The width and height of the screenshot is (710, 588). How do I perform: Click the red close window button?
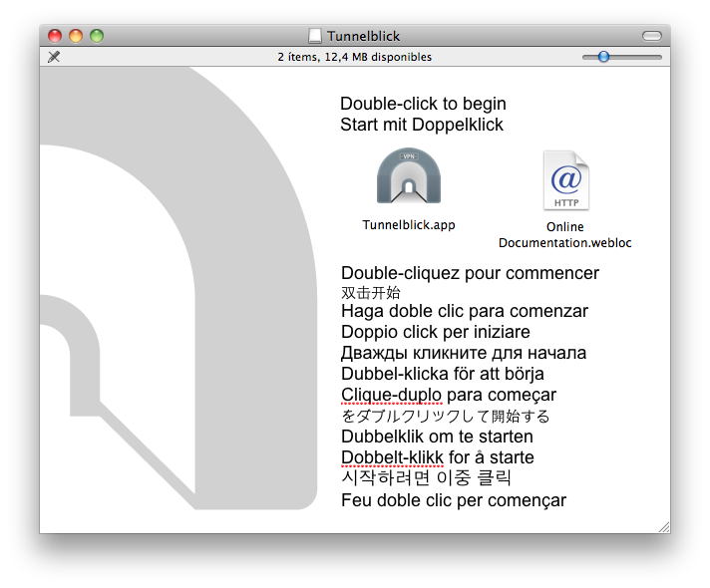[55, 36]
